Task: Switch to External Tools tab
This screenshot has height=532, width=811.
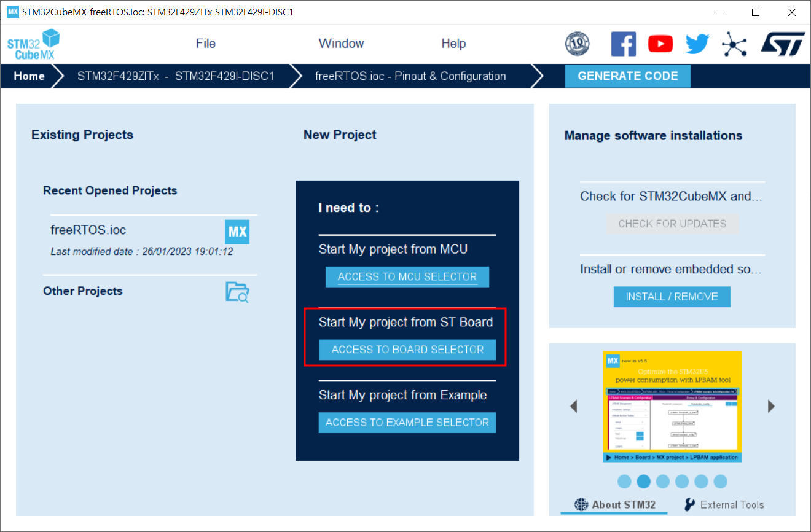Action: click(724, 505)
